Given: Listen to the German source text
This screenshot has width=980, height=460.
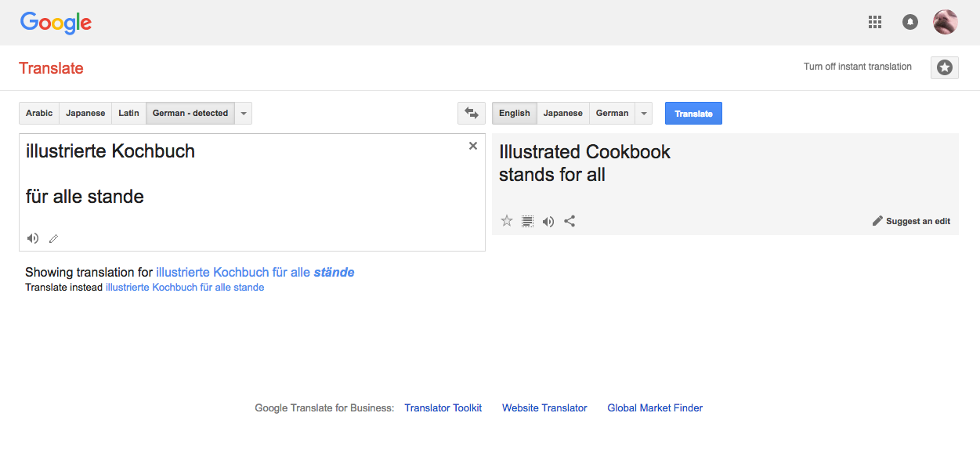Looking at the screenshot, I should pos(33,238).
